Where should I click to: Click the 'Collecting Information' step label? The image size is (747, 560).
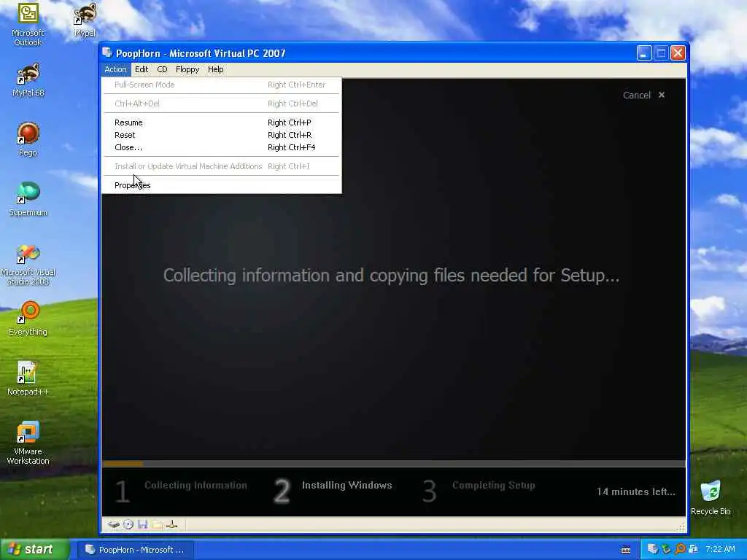[196, 485]
